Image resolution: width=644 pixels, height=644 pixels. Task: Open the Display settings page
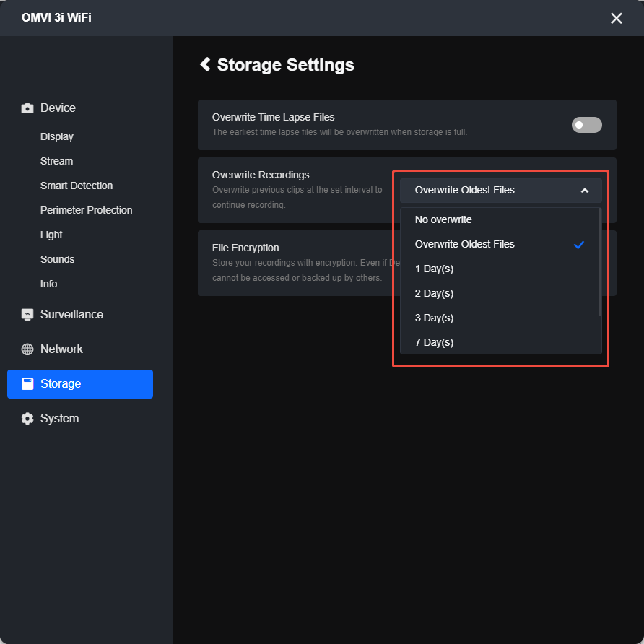pyautogui.click(x=57, y=136)
